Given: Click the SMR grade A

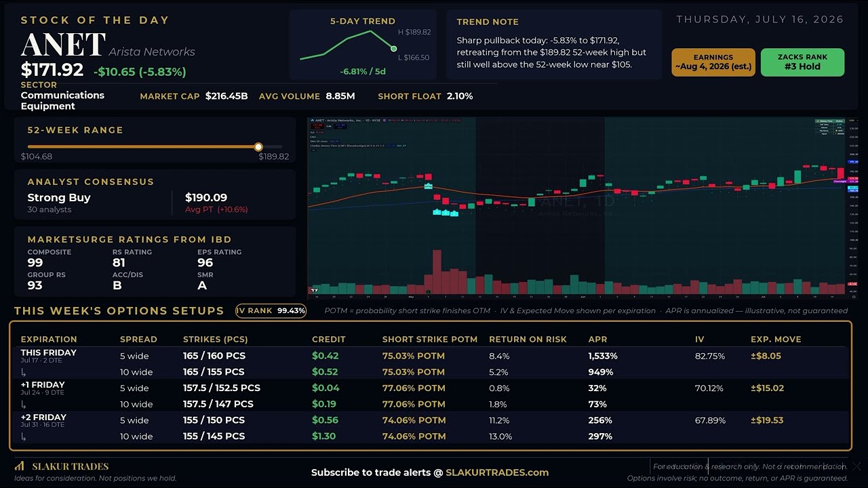Looking at the screenshot, I should coord(202,285).
